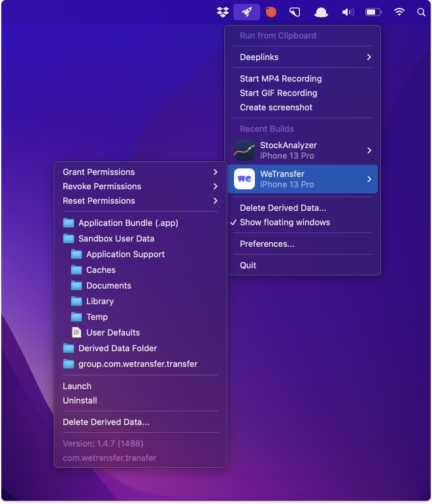432x504 pixels.
Task: Open the Dropbox menu bar icon
Action: [x=223, y=12]
